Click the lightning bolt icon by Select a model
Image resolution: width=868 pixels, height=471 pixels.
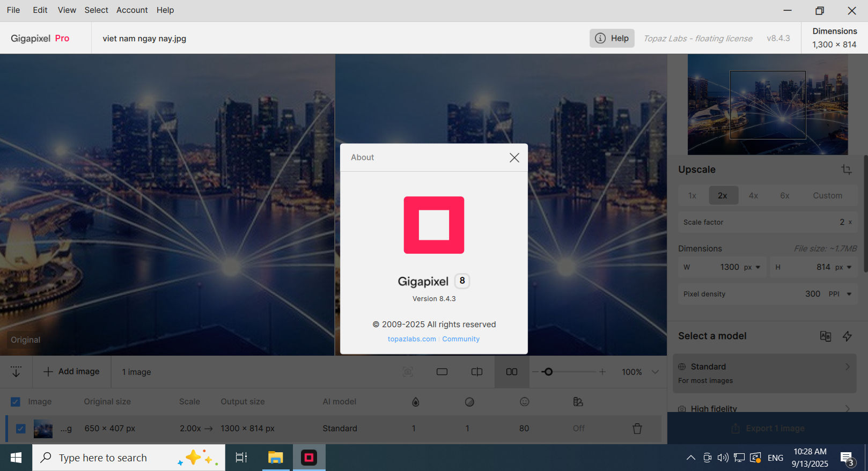pyautogui.click(x=847, y=336)
